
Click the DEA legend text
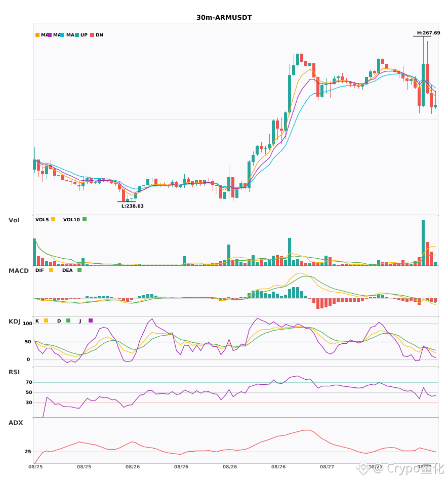pos(67,270)
